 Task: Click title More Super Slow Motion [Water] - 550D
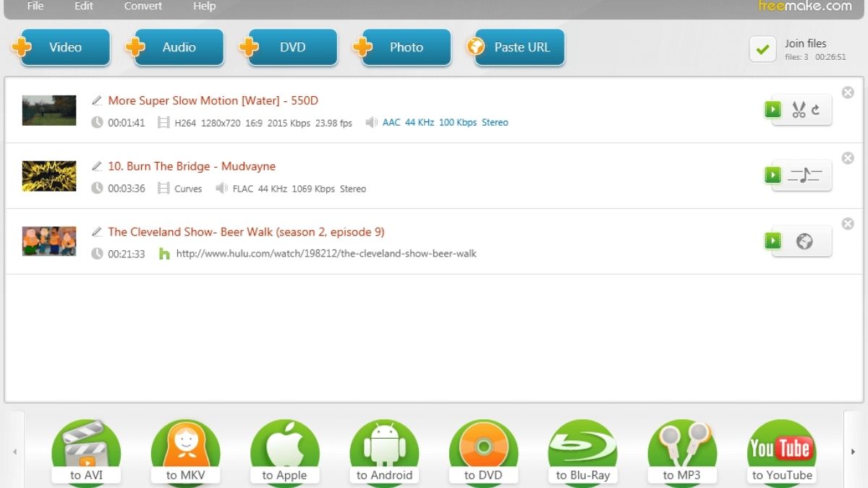coord(213,100)
